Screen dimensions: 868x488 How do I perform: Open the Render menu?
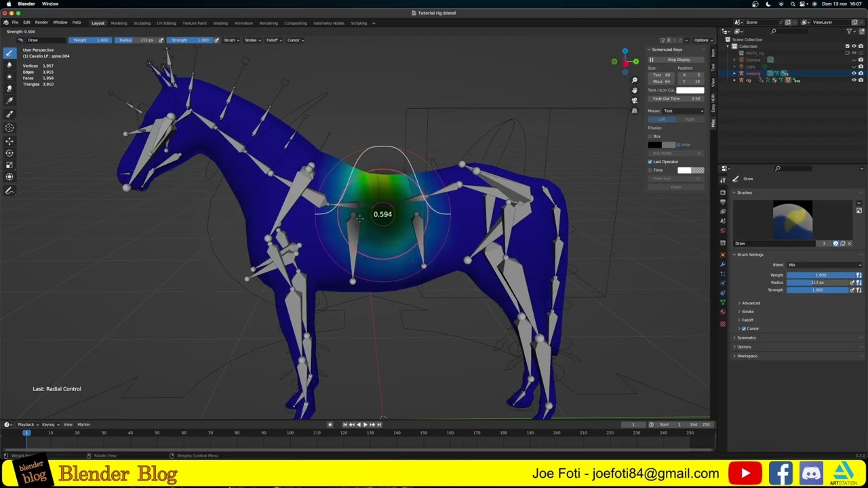(x=41, y=22)
